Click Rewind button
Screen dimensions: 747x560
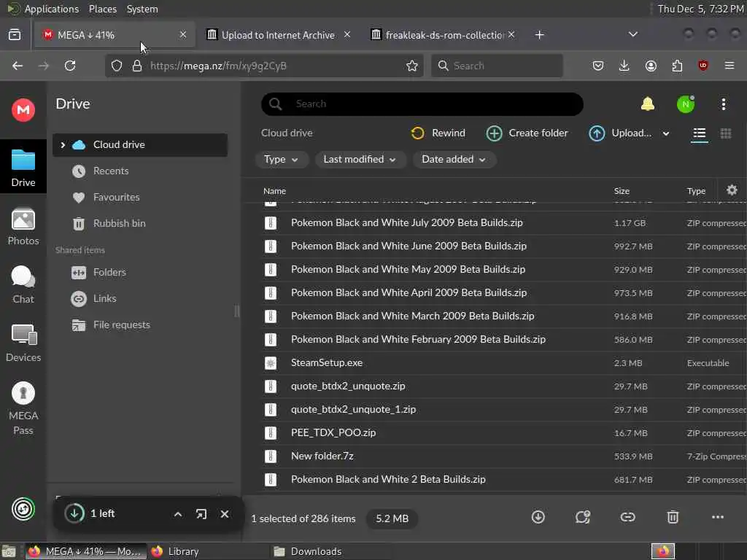(438, 133)
